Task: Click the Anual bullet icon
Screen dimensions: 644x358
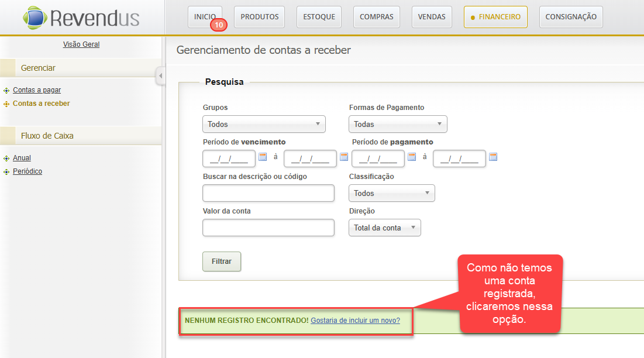Action: click(6, 158)
